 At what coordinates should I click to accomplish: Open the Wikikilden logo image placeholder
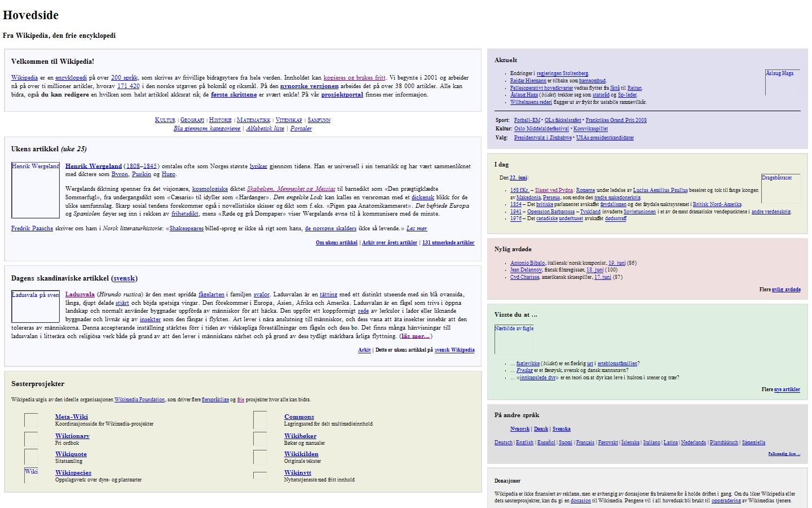click(x=260, y=457)
